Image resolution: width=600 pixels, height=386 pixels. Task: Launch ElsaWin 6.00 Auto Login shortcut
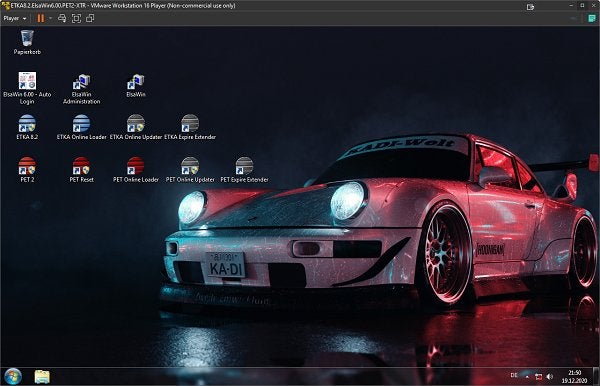(x=27, y=88)
